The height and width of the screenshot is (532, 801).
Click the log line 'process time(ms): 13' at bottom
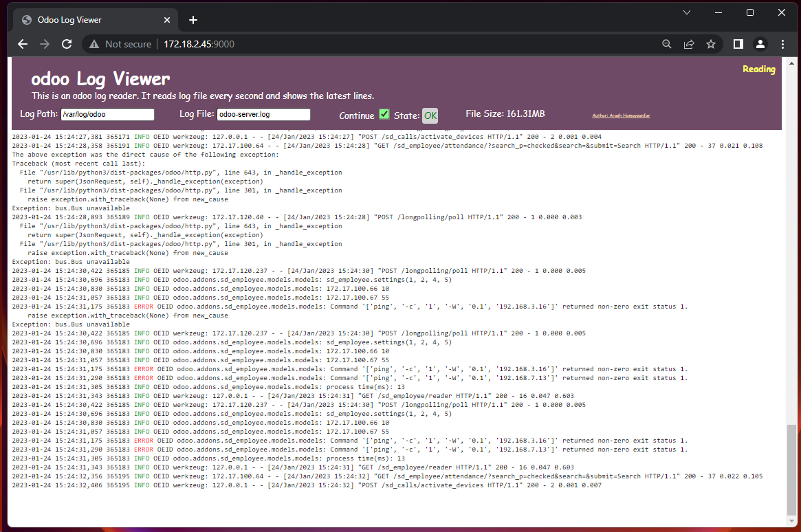(x=208, y=458)
